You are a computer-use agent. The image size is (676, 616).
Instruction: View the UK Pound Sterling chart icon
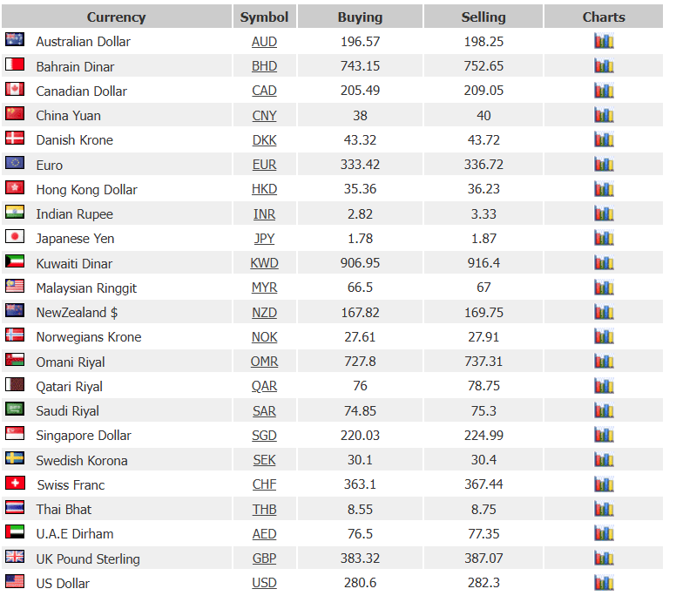tap(604, 558)
